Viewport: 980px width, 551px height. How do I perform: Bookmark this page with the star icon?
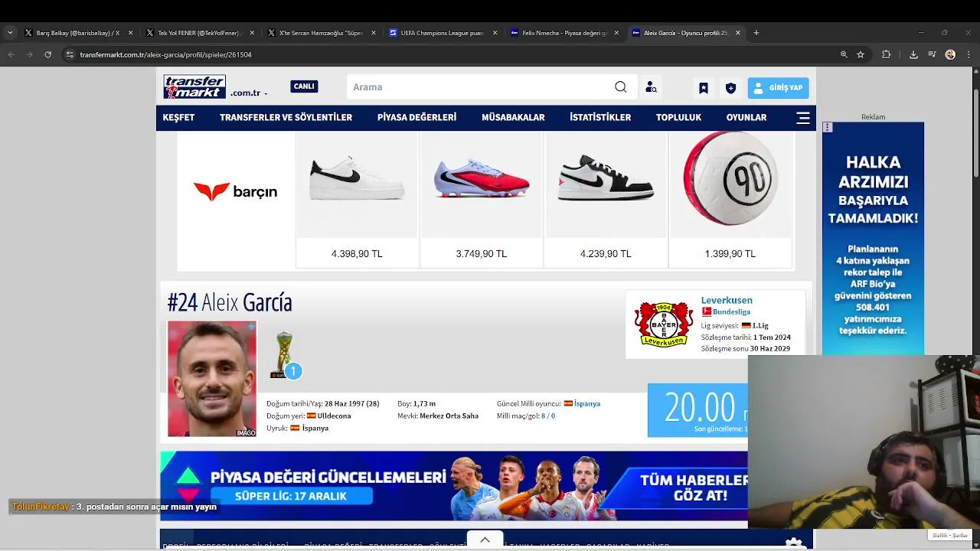tap(861, 54)
